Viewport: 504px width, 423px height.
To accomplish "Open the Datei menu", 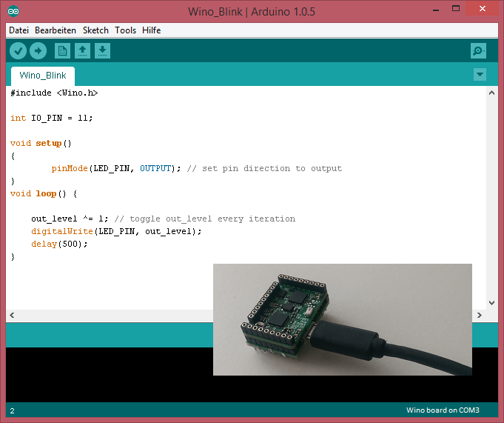I will point(19,30).
